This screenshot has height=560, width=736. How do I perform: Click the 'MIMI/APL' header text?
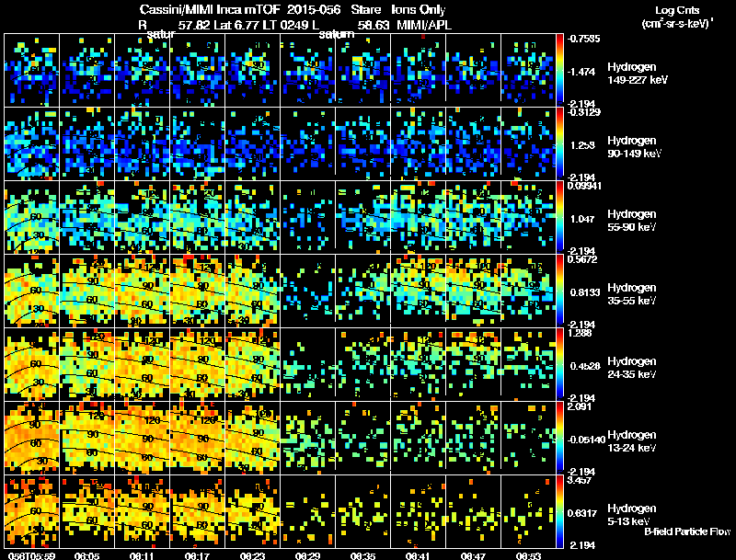pos(424,25)
